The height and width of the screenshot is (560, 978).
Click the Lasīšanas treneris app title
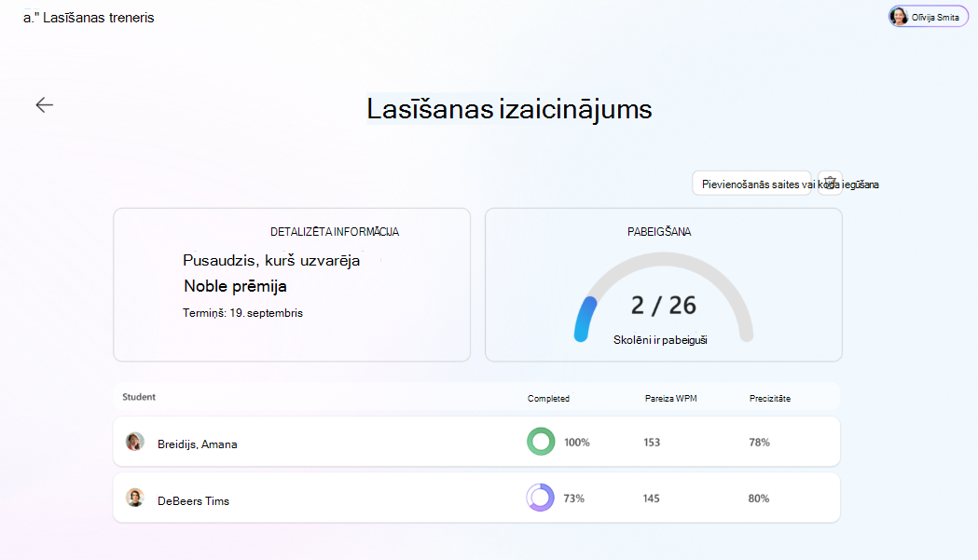click(99, 18)
